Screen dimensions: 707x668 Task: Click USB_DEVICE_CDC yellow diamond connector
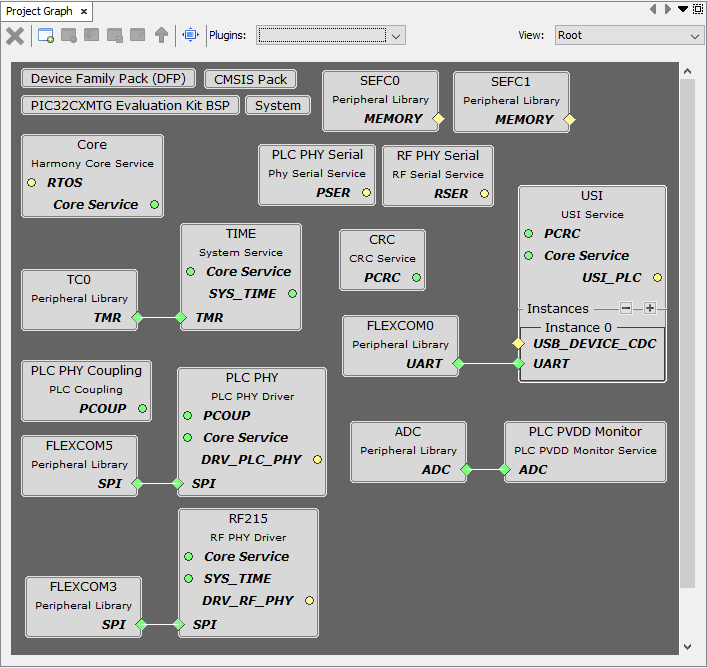tap(518, 343)
